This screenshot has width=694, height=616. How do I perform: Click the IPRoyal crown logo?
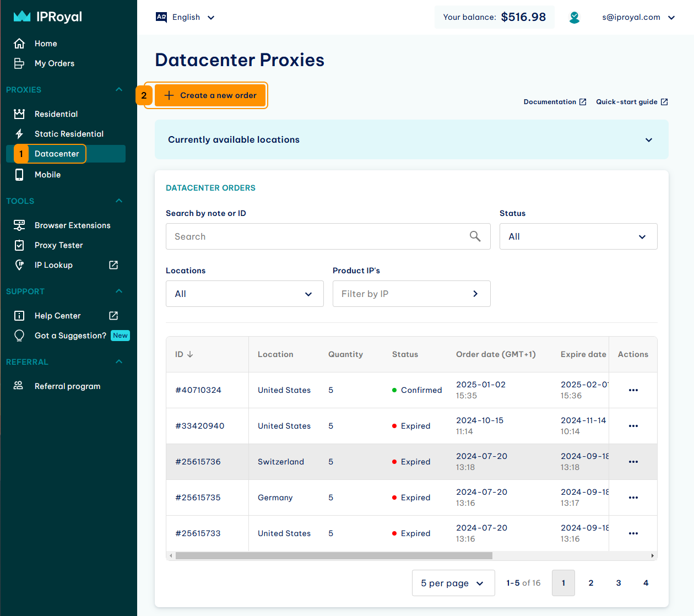22,17
